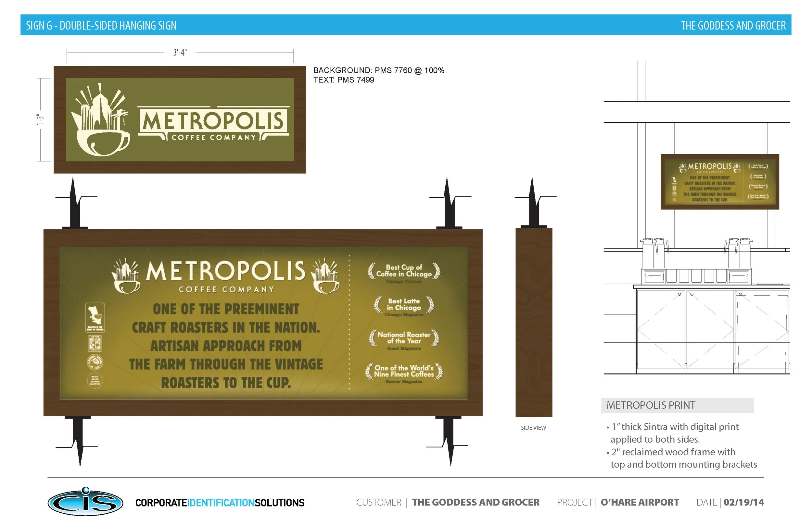The width and height of the screenshot is (812, 525).
Task: Click THE GODDESS AND GROCER header title
Action: click(733, 26)
